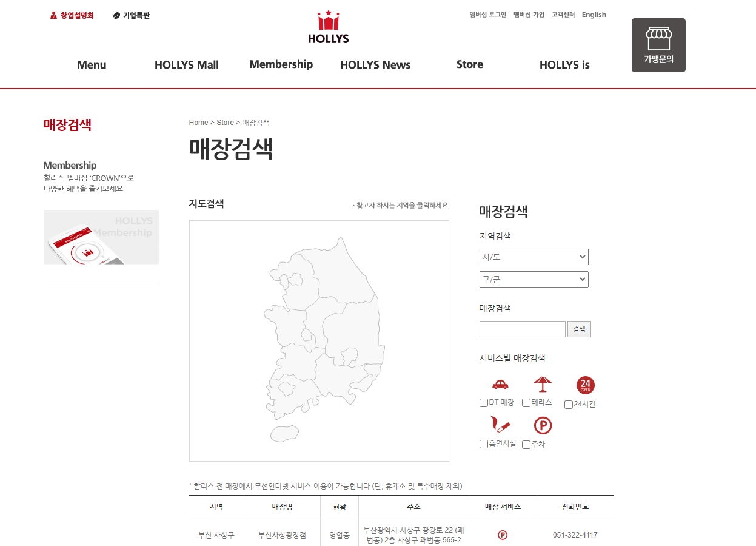This screenshot has width=756, height=546.
Task: Click the 매장 서비스 column header
Action: (503, 507)
